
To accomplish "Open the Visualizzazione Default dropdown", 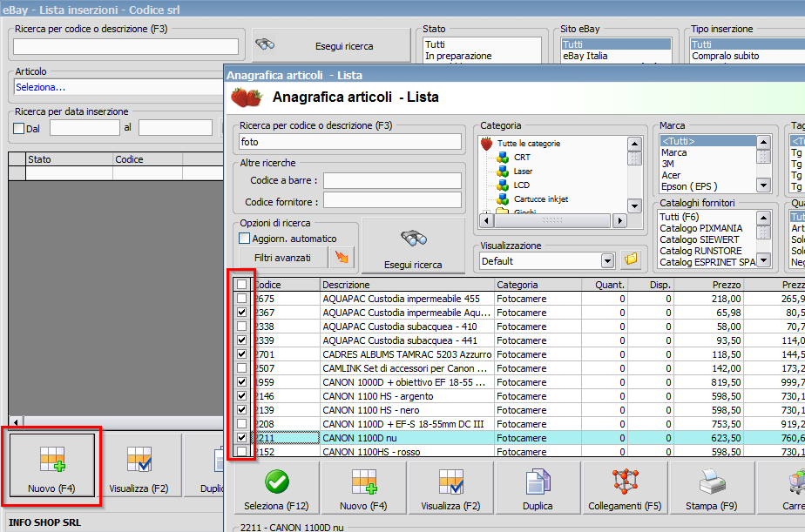I will pyautogui.click(x=608, y=261).
